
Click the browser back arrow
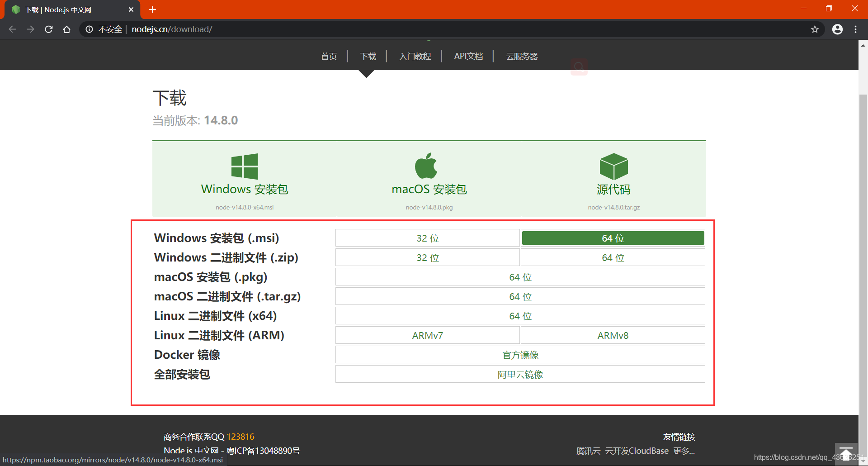tap(12, 29)
